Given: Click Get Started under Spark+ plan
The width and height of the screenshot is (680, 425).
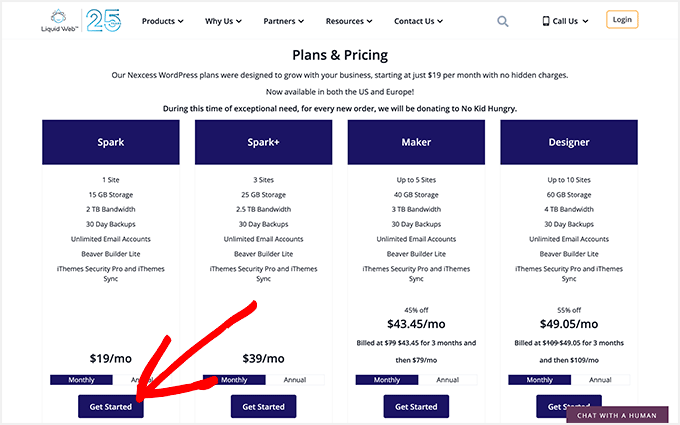Looking at the screenshot, I should tap(263, 406).
